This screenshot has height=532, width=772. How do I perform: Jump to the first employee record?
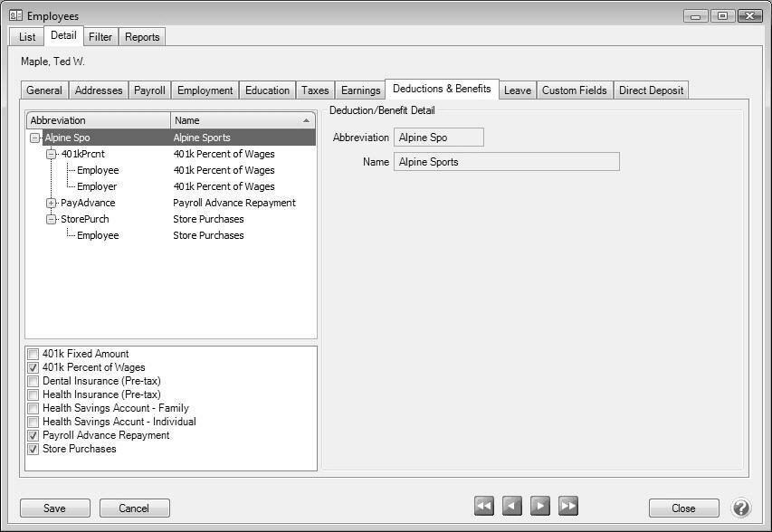pos(483,506)
